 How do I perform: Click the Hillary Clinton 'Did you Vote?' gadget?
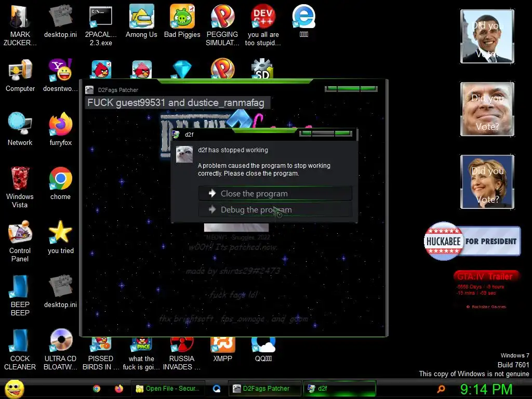coord(487,181)
